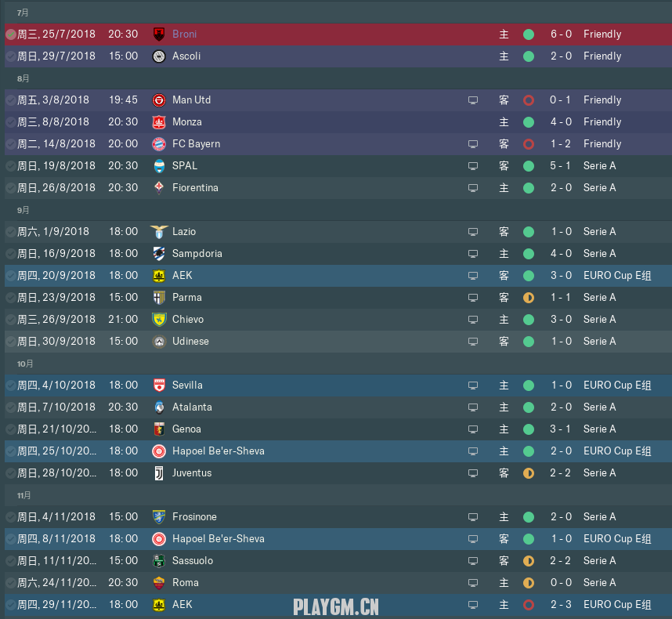This screenshot has height=619, width=672.
Task: Click the Man Utd club badge
Action: [x=159, y=100]
